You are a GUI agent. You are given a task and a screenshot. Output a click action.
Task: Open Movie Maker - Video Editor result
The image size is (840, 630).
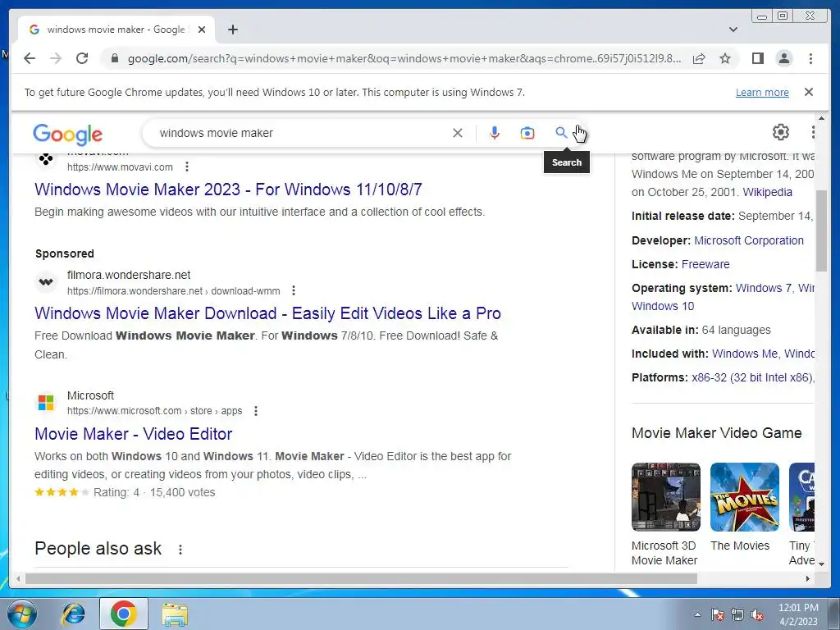click(x=134, y=433)
